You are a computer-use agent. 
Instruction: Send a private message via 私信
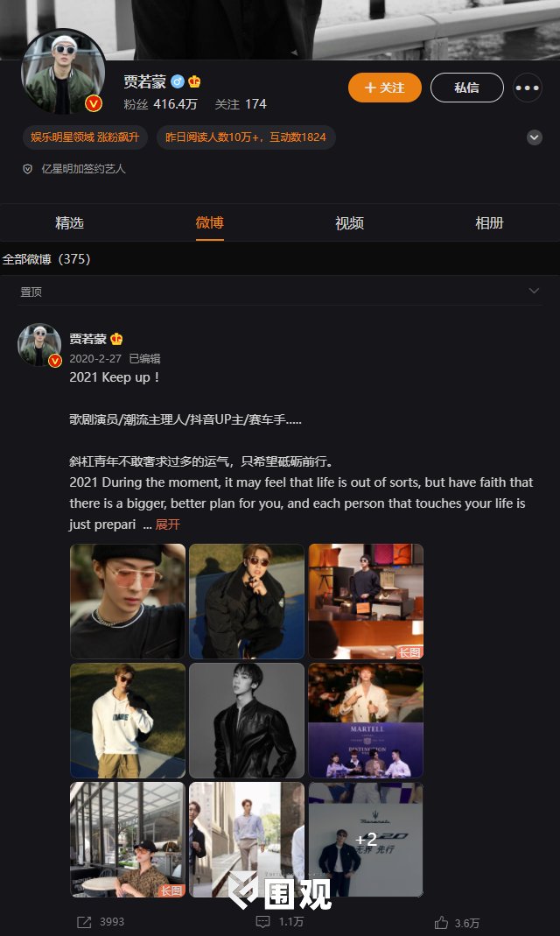pos(467,88)
